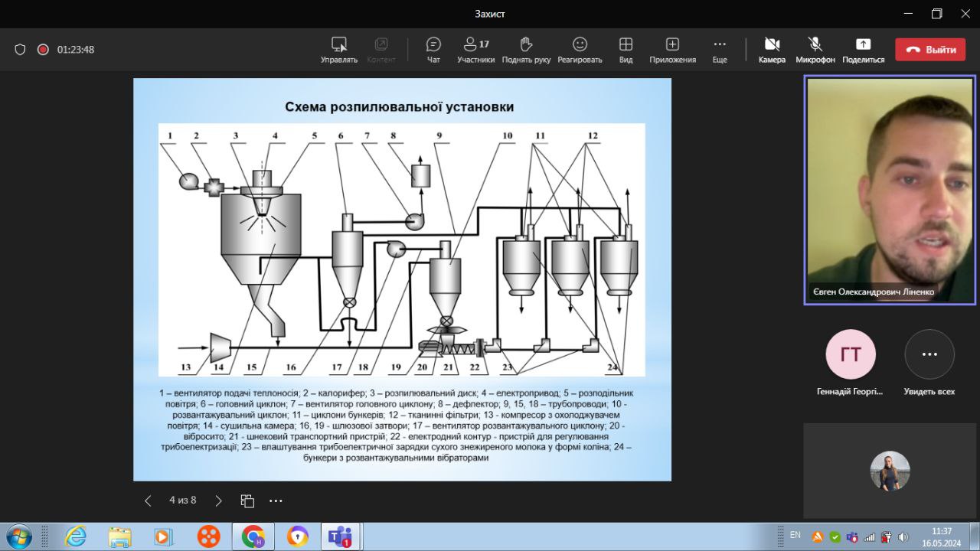Viewport: 980px width, 551px height.
Task: Go to the next slide
Action: pos(218,500)
